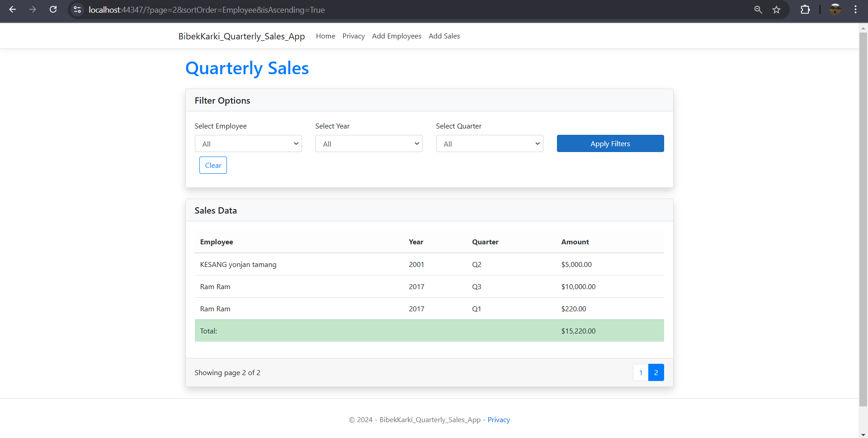Go to Home in the navbar
This screenshot has width=868, height=438.
[x=325, y=36]
